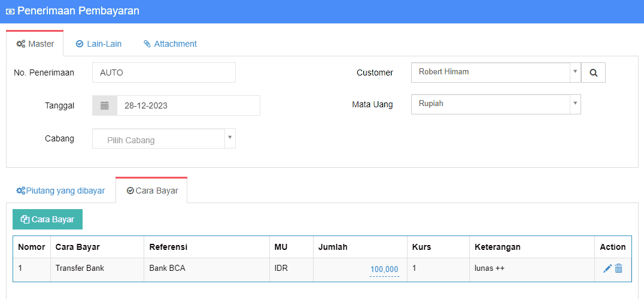644x299 pixels.
Task: Click the editable Jumlah amount 100,000
Action: pos(384,269)
